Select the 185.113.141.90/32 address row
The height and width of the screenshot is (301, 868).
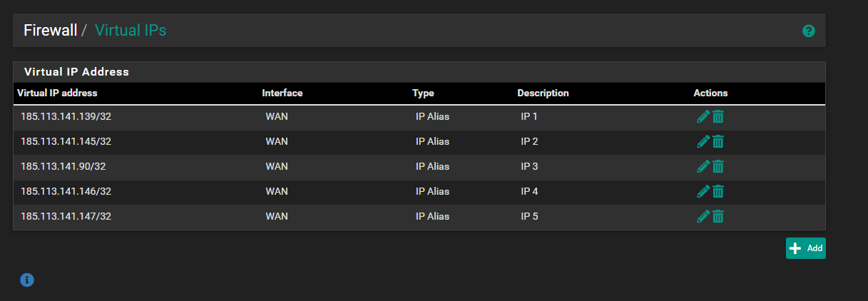pyautogui.click(x=63, y=167)
